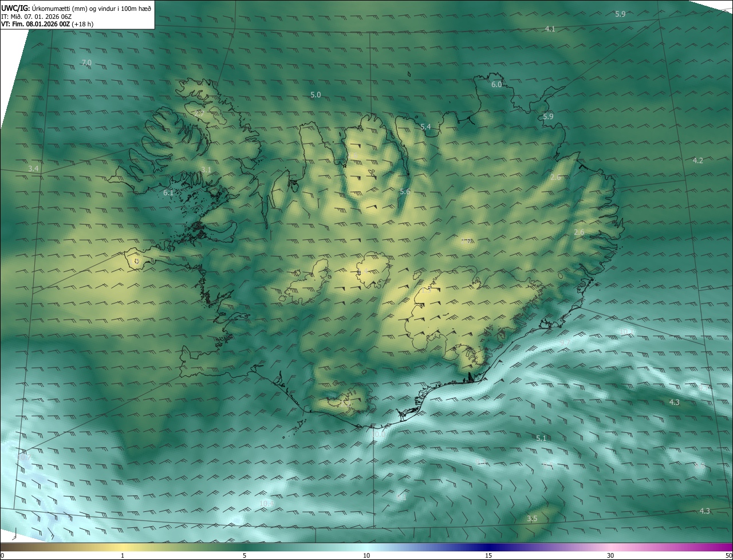The image size is (733, 560).
Task: Click the 3.4 value label on the map
Action: [x=33, y=168]
